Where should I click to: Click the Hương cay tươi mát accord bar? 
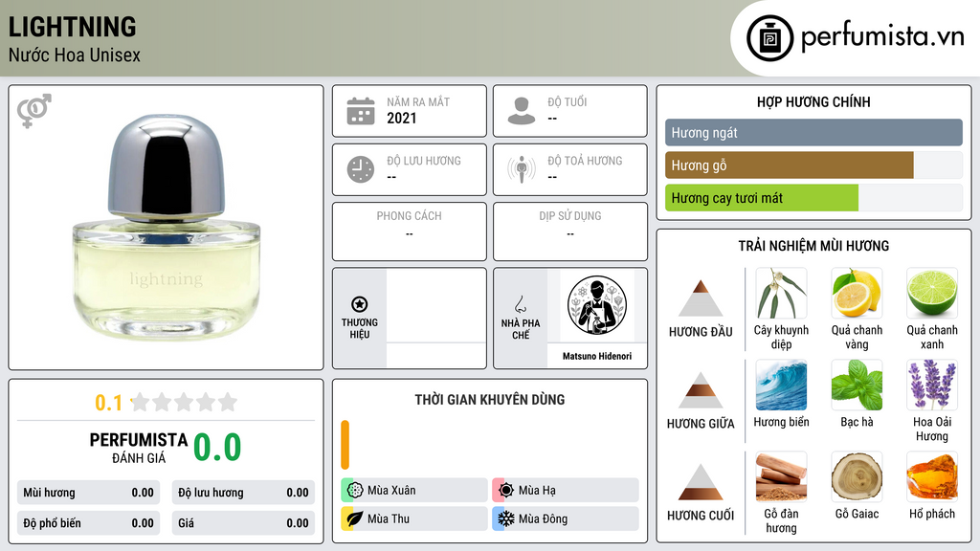[762, 198]
